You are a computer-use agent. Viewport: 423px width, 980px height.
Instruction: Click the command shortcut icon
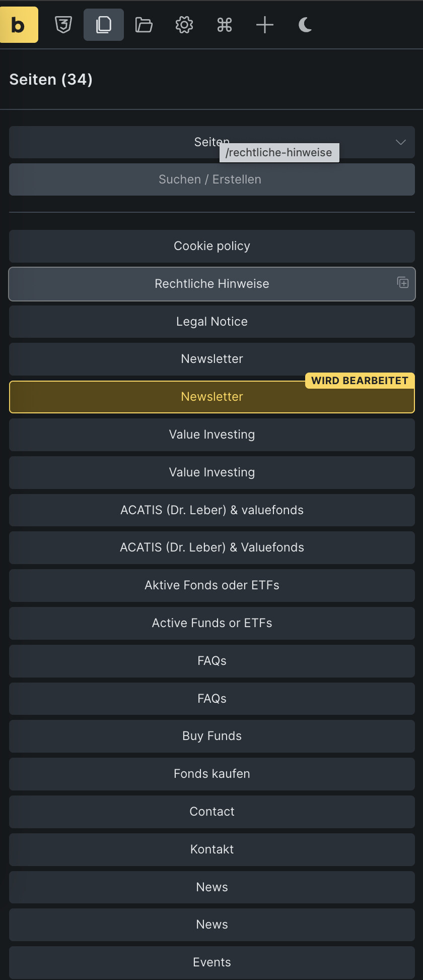coord(225,25)
